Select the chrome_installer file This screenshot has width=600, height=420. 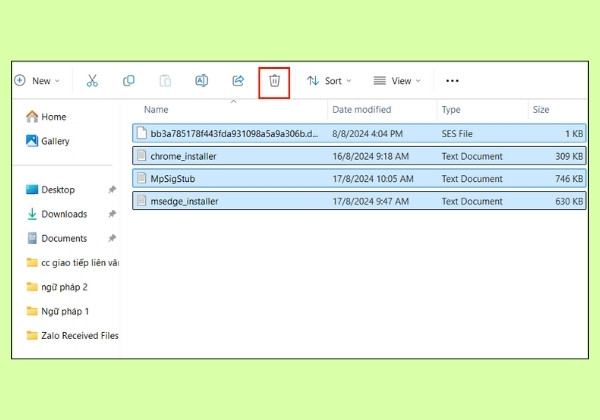pyautogui.click(x=359, y=156)
